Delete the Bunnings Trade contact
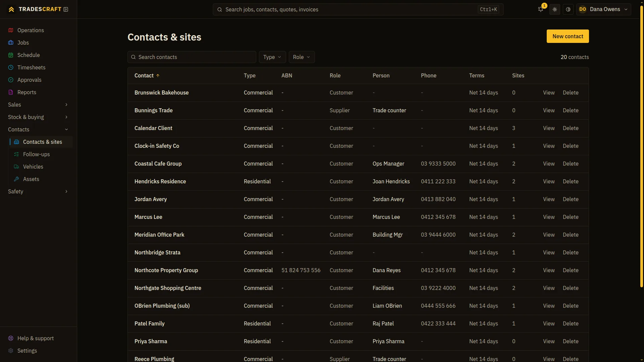644x362 pixels. coord(571,110)
